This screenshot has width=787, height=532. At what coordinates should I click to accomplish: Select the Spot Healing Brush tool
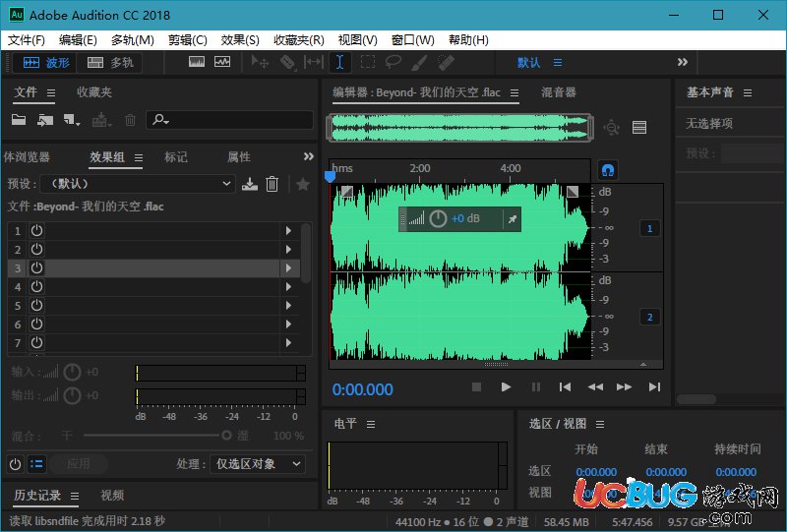coord(446,62)
